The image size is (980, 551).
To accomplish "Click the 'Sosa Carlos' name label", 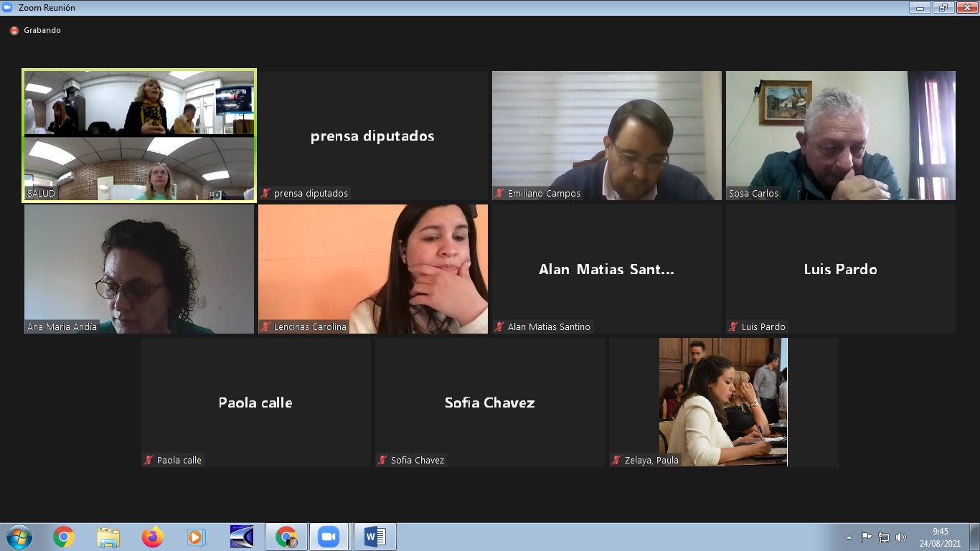I will coord(753,194).
